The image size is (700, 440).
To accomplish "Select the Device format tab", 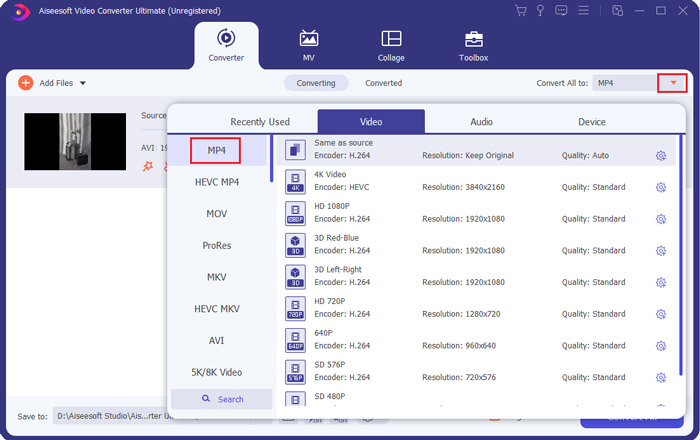I will tap(592, 122).
